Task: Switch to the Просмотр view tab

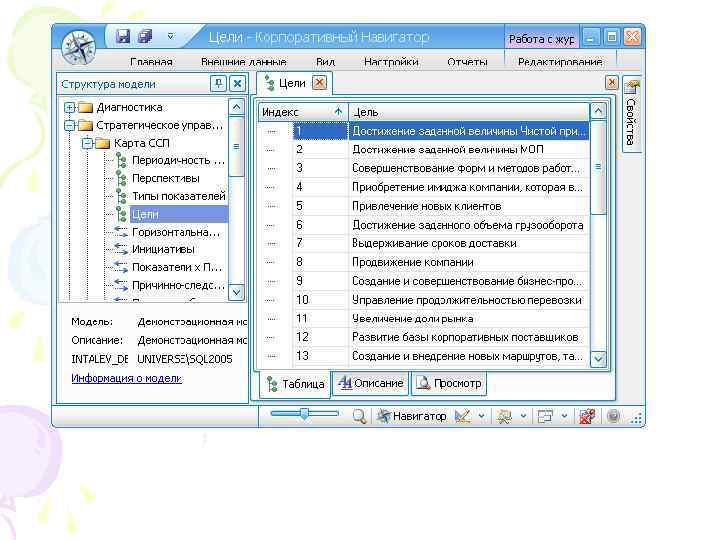Action: (449, 383)
